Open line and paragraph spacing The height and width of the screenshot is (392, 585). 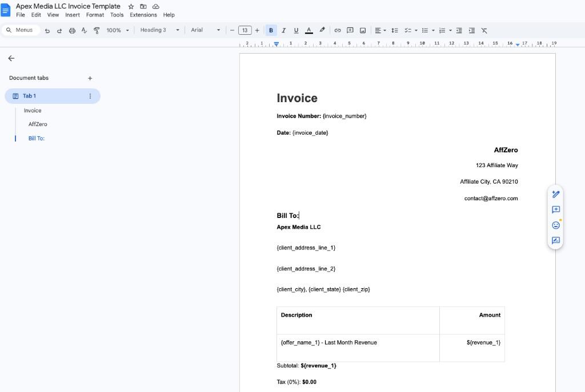tap(395, 31)
